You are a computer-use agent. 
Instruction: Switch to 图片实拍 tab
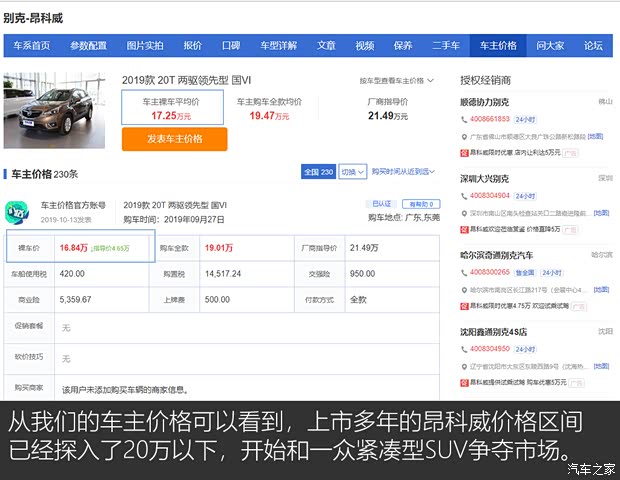[145, 46]
